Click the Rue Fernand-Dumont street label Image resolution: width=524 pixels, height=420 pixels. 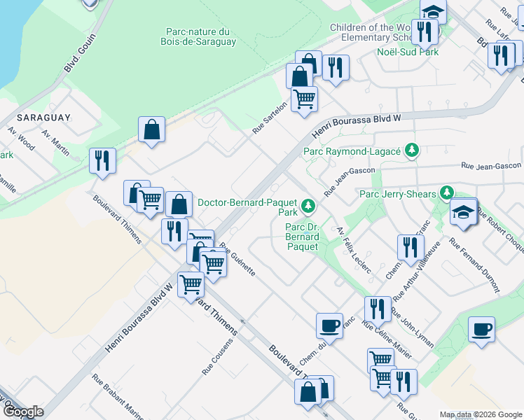[x=474, y=265]
